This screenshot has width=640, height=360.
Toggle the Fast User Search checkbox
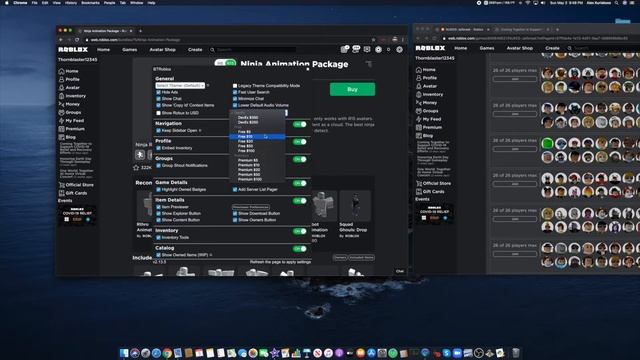(235, 92)
